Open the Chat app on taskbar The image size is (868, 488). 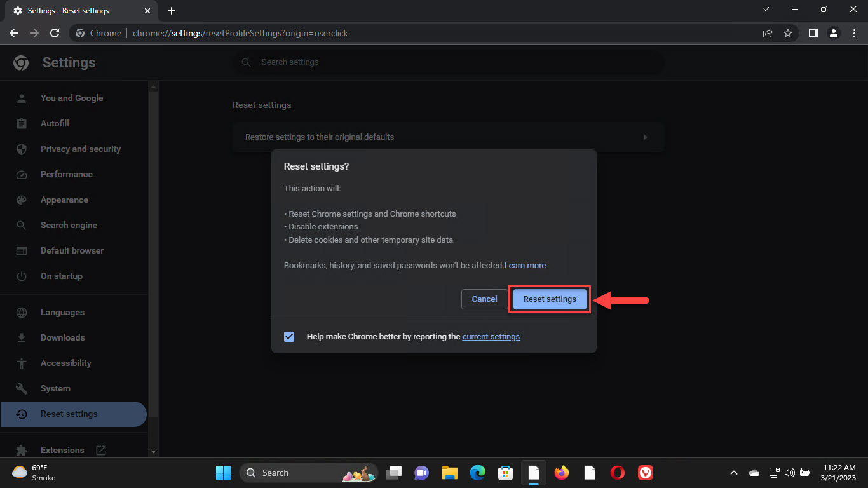click(421, 473)
